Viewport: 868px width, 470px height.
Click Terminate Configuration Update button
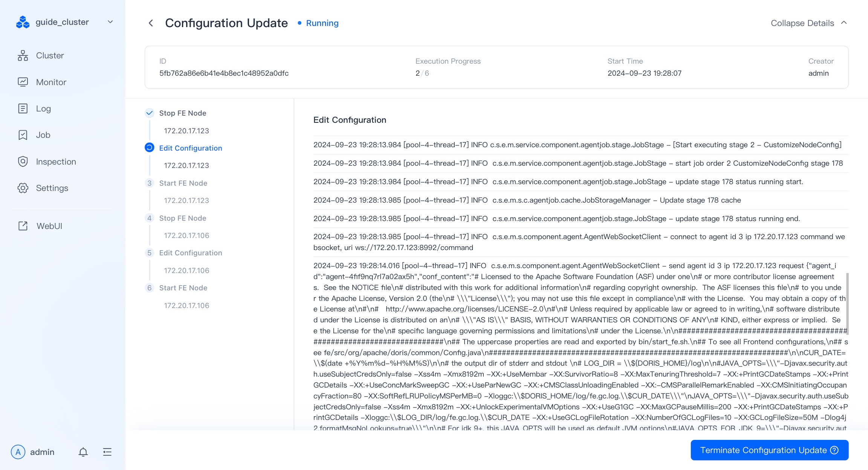tap(769, 450)
